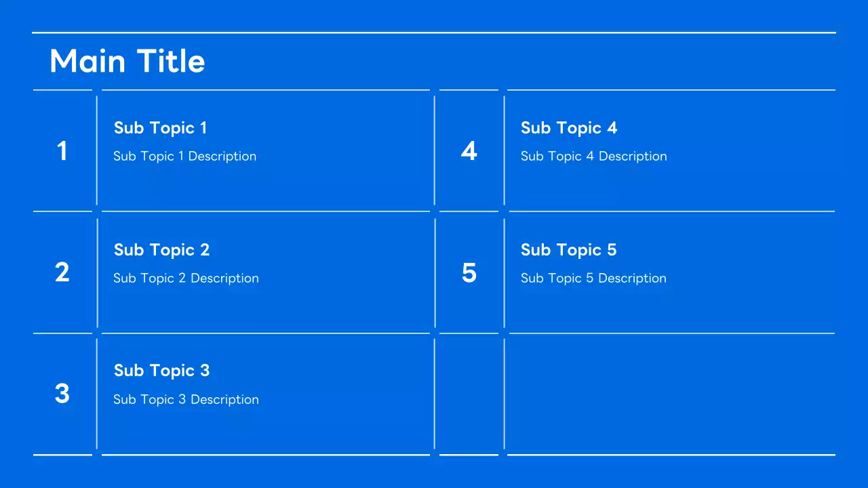Click the Sub Topic 4 heading

click(x=568, y=128)
